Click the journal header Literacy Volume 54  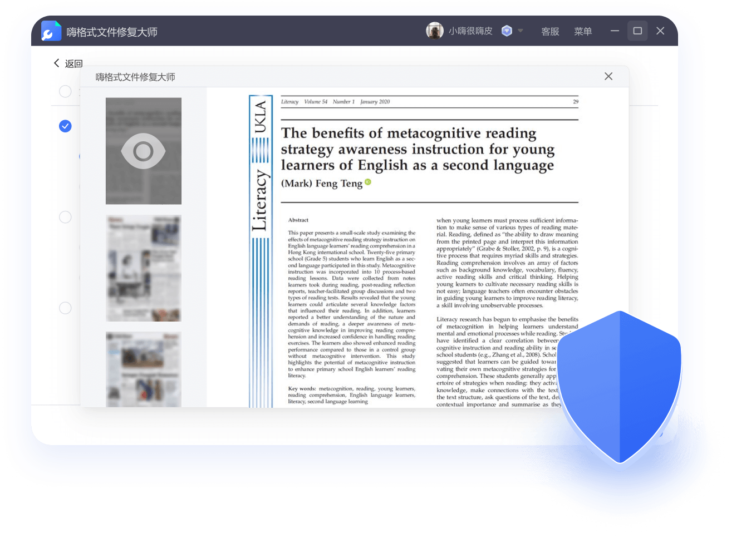coord(335,102)
